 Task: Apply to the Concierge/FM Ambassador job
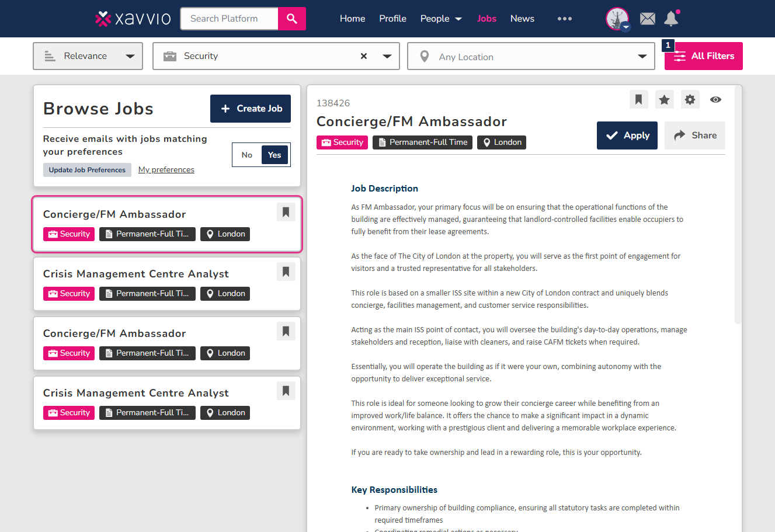[627, 135]
